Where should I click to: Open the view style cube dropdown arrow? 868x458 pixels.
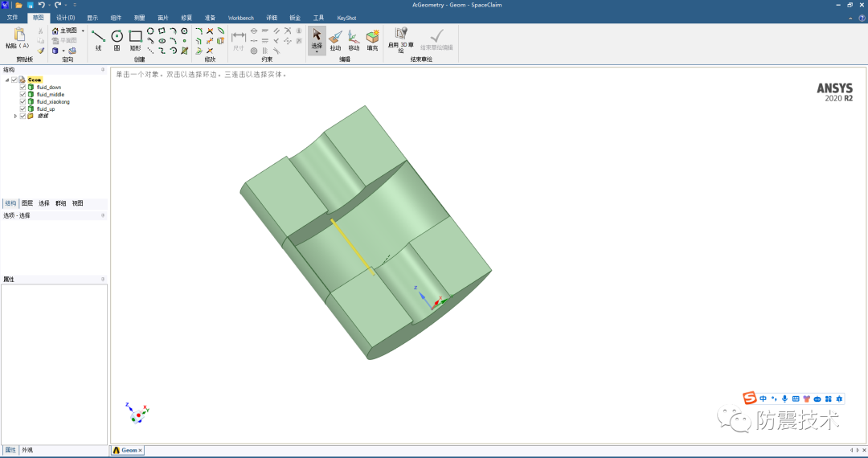tap(63, 51)
